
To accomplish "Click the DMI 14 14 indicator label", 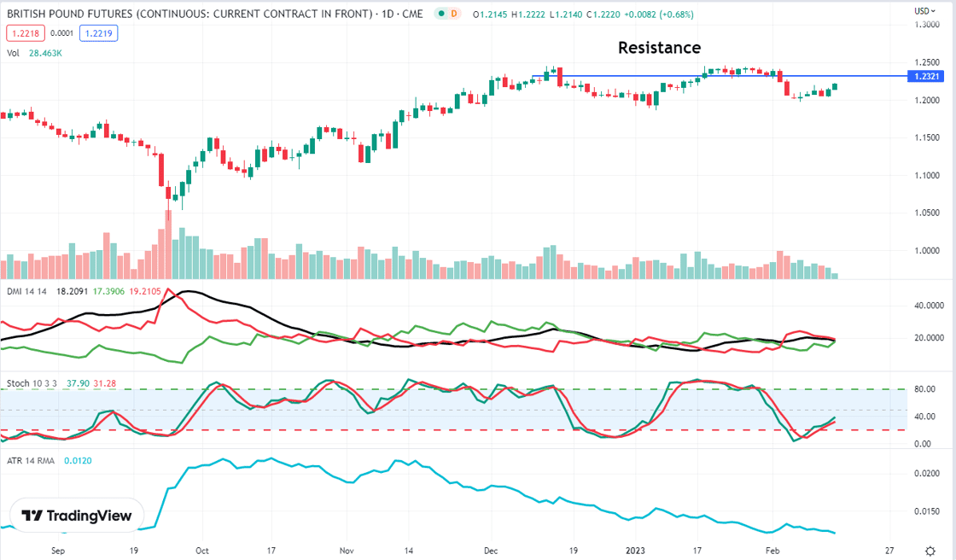I will (26, 291).
